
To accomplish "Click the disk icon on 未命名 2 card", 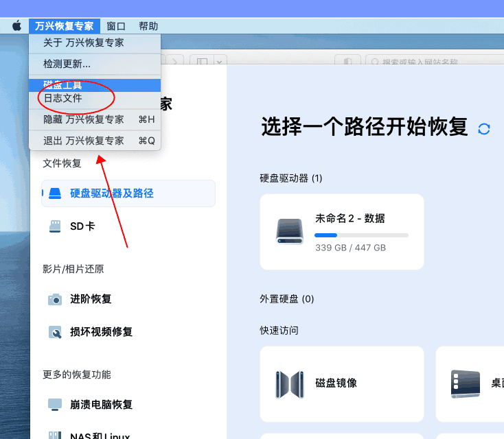I will click(290, 232).
